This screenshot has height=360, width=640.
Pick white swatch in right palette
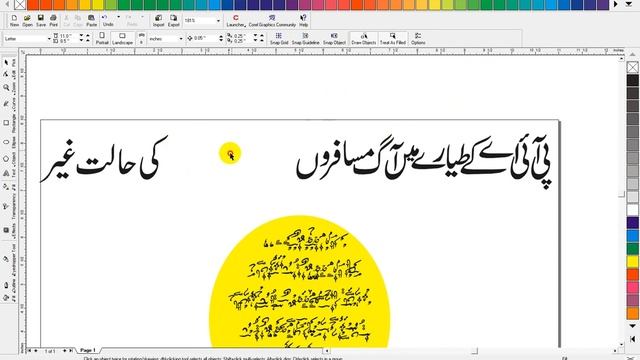633,209
